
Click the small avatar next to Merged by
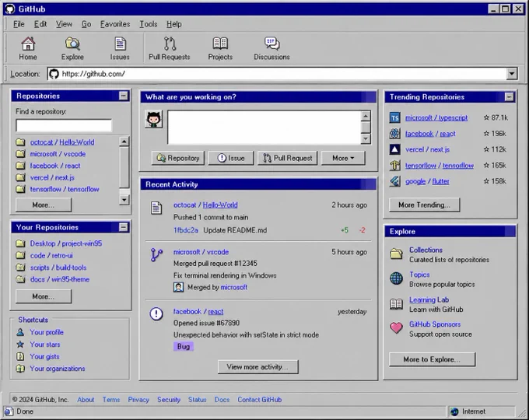point(178,288)
